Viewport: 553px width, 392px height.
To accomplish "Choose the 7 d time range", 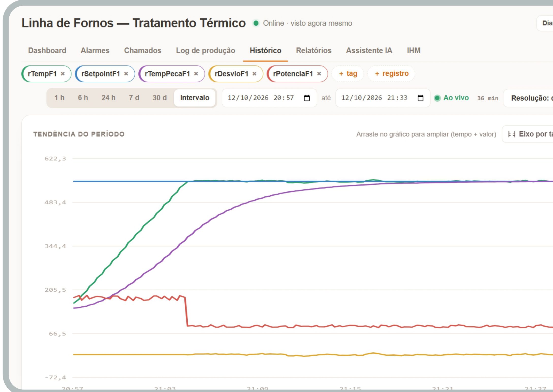I will (x=134, y=98).
